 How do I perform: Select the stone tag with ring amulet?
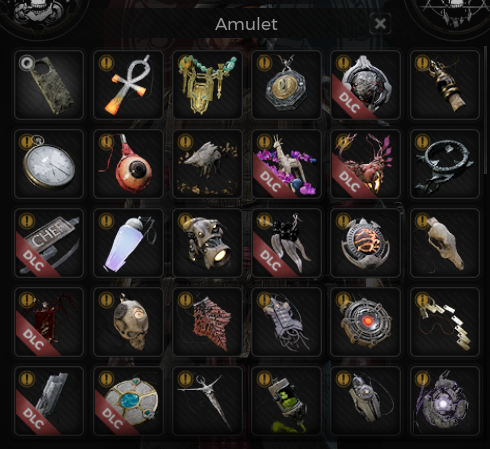click(49, 85)
